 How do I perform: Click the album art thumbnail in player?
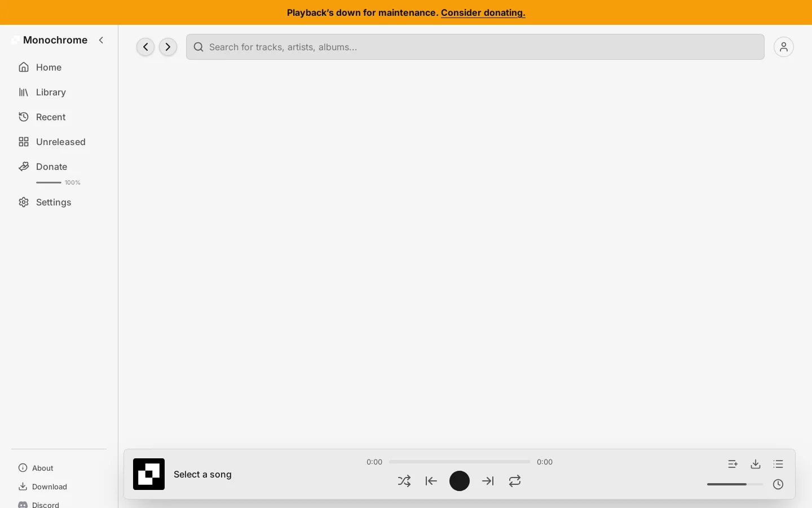pyautogui.click(x=149, y=474)
